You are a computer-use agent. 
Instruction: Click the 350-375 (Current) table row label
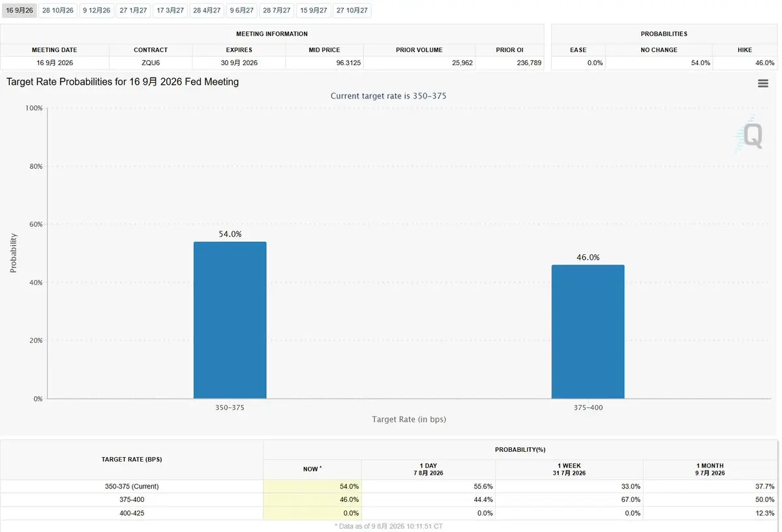pos(132,486)
